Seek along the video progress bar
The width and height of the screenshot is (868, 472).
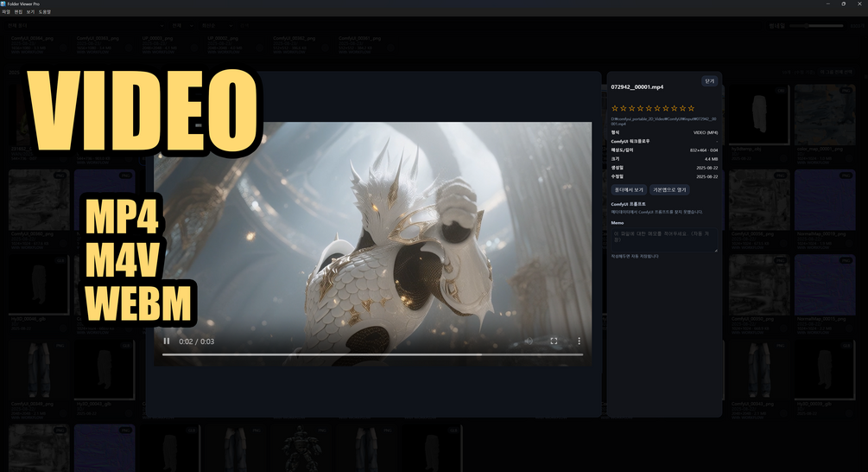(x=372, y=354)
